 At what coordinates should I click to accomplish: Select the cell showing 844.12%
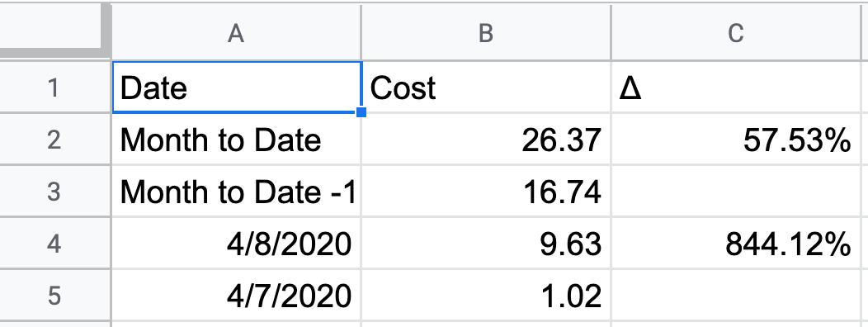click(x=736, y=244)
